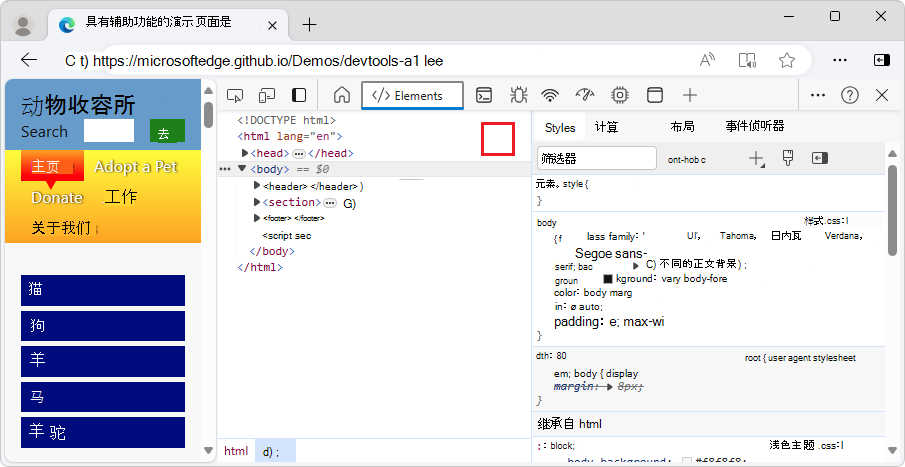The width and height of the screenshot is (905, 467).
Task: Click the Styles pane scrollbar thumb
Action: [892, 210]
